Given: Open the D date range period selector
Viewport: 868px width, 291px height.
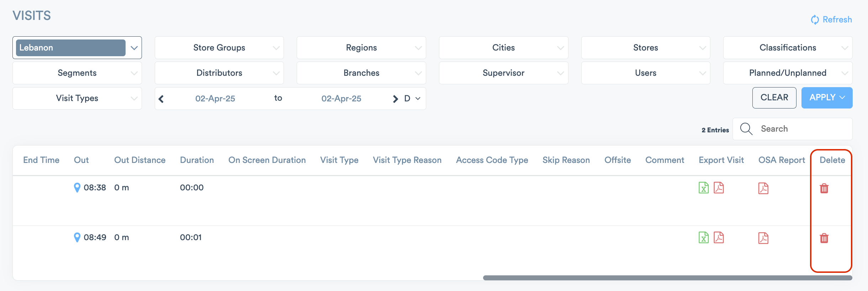Looking at the screenshot, I should 412,99.
